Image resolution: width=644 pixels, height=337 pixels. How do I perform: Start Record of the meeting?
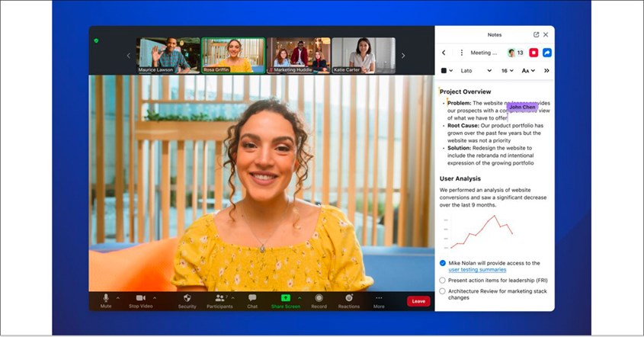pyautogui.click(x=319, y=301)
